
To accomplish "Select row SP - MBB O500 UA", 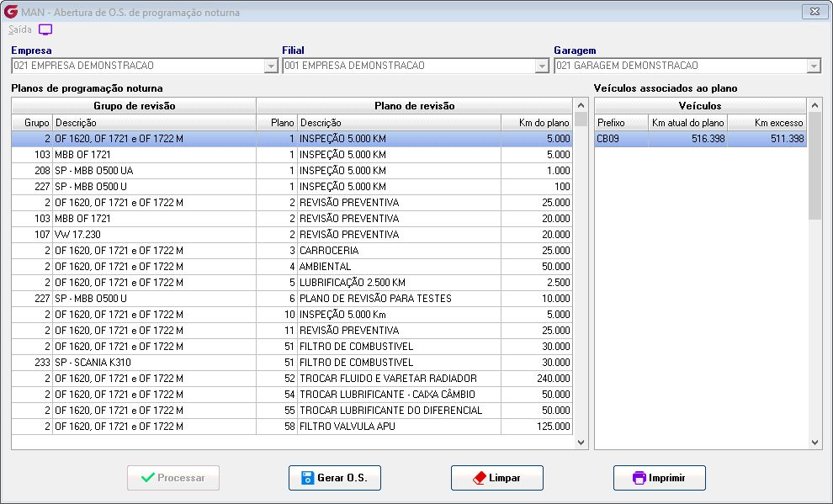I will pos(292,171).
